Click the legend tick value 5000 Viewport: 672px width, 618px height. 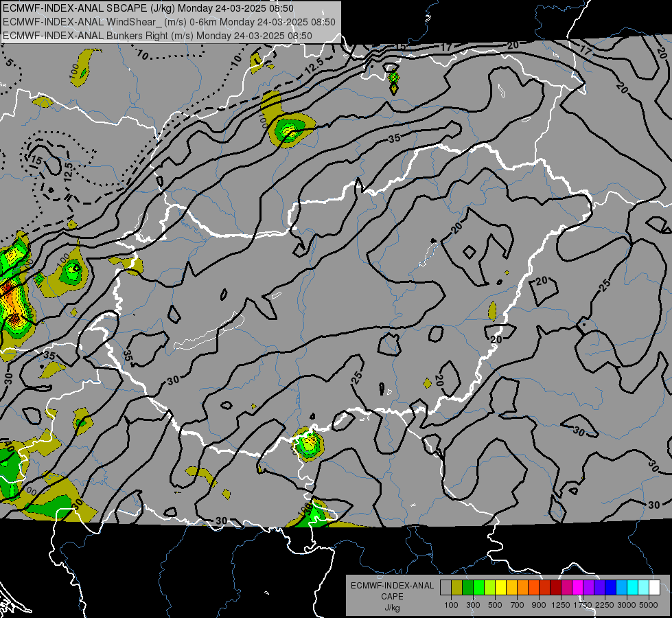[649, 605]
